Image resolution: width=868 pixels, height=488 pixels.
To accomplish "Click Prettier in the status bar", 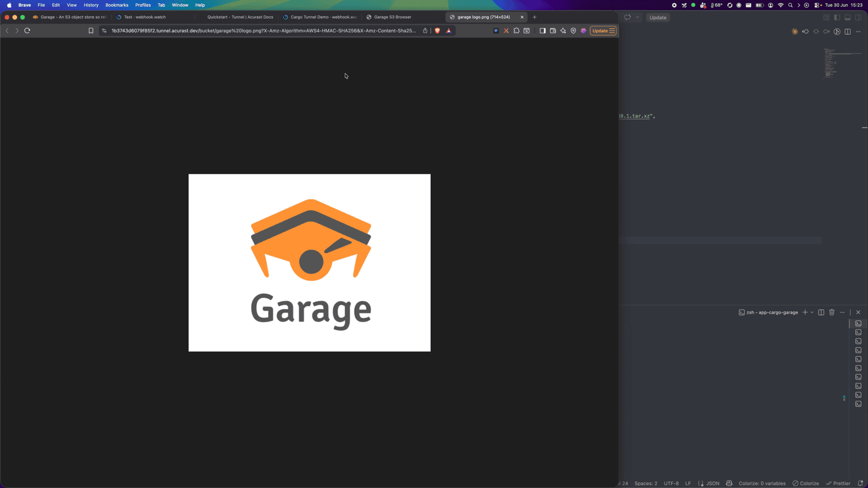I will (838, 483).
